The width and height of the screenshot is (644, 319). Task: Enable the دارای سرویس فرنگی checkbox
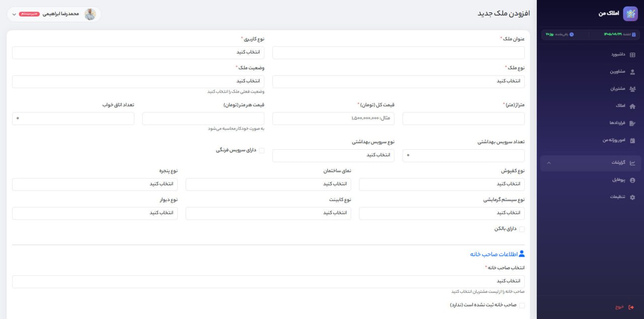point(262,150)
